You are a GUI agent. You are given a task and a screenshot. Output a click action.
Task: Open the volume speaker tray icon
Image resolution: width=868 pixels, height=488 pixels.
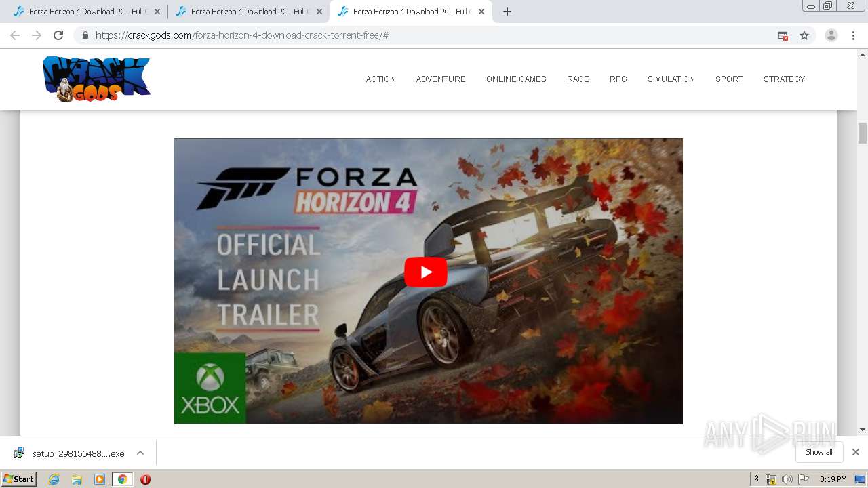click(x=787, y=479)
